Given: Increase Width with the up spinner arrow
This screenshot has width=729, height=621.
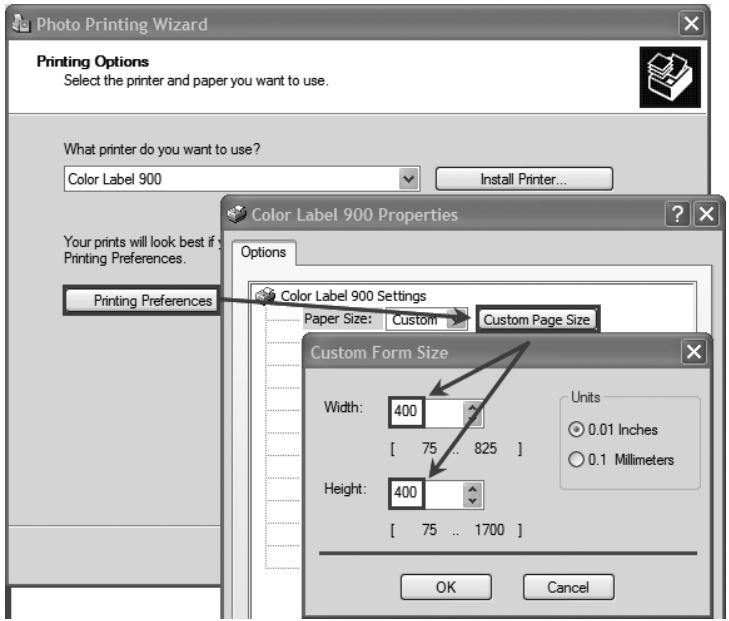Looking at the screenshot, I should click(x=473, y=408).
